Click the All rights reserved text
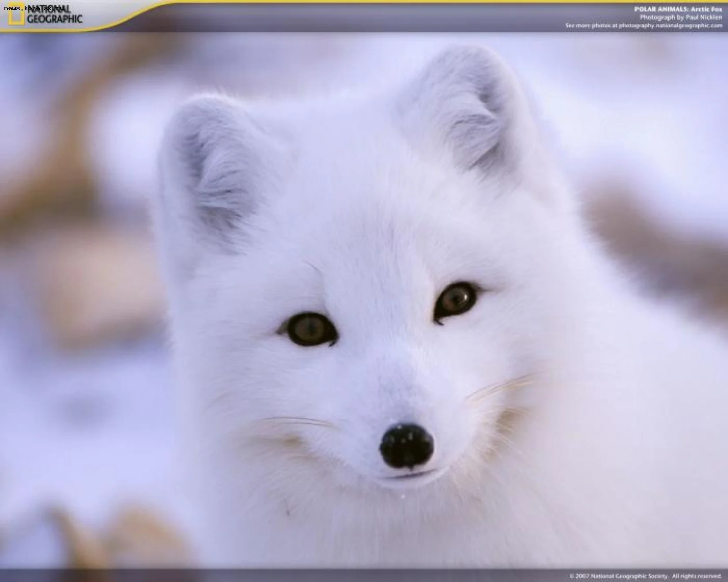The width and height of the screenshot is (728, 582). tap(697, 576)
